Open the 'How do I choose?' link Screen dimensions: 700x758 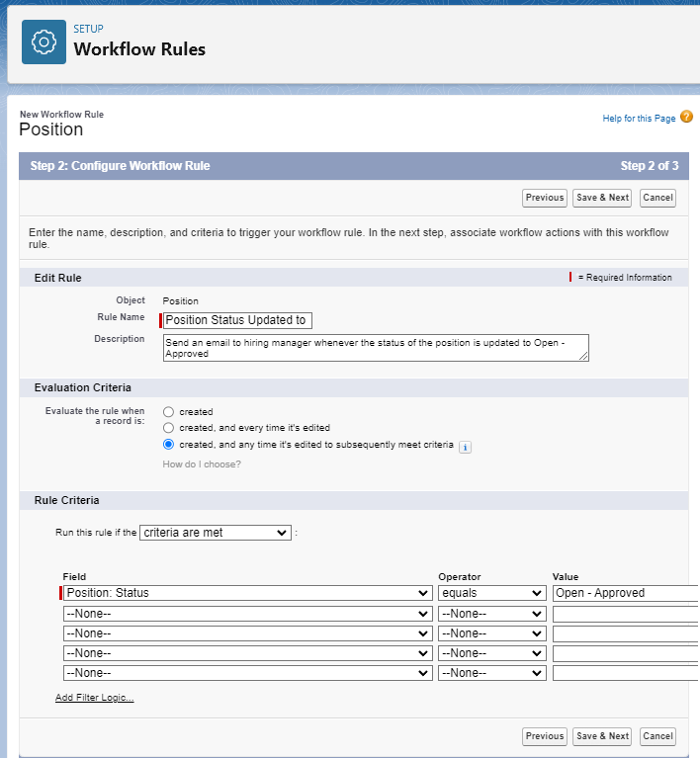tap(202, 464)
